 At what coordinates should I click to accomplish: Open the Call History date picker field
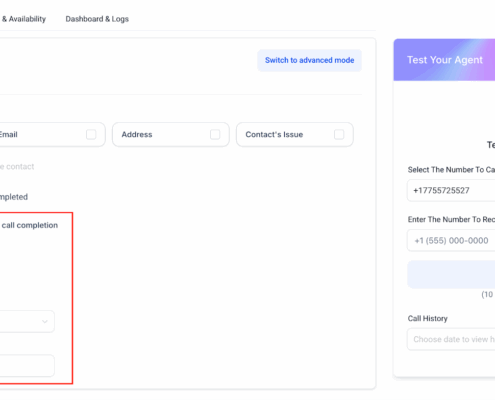click(x=451, y=339)
